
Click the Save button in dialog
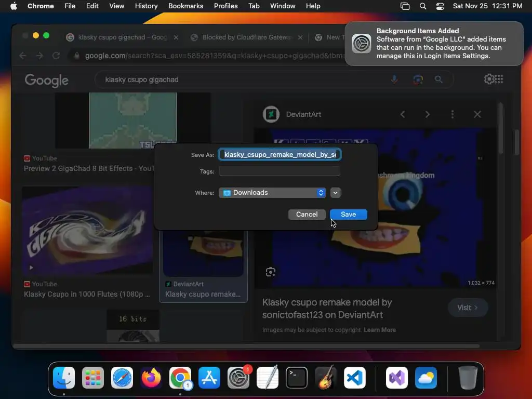349,215
